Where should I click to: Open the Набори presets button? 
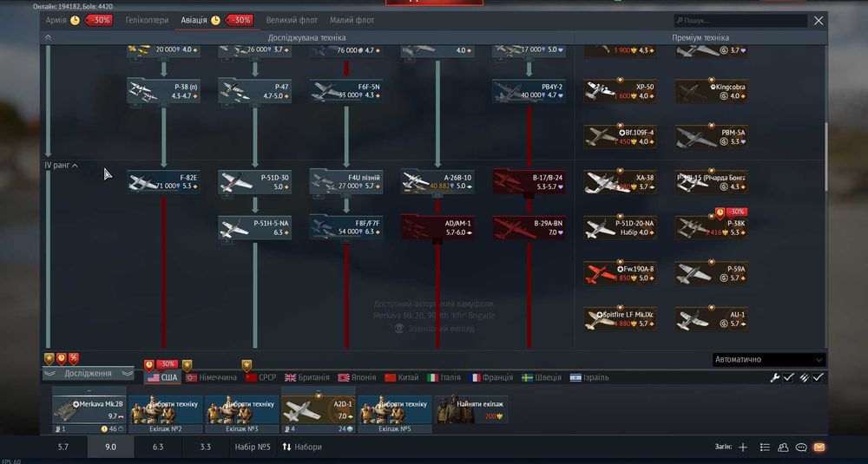pyautogui.click(x=302, y=447)
